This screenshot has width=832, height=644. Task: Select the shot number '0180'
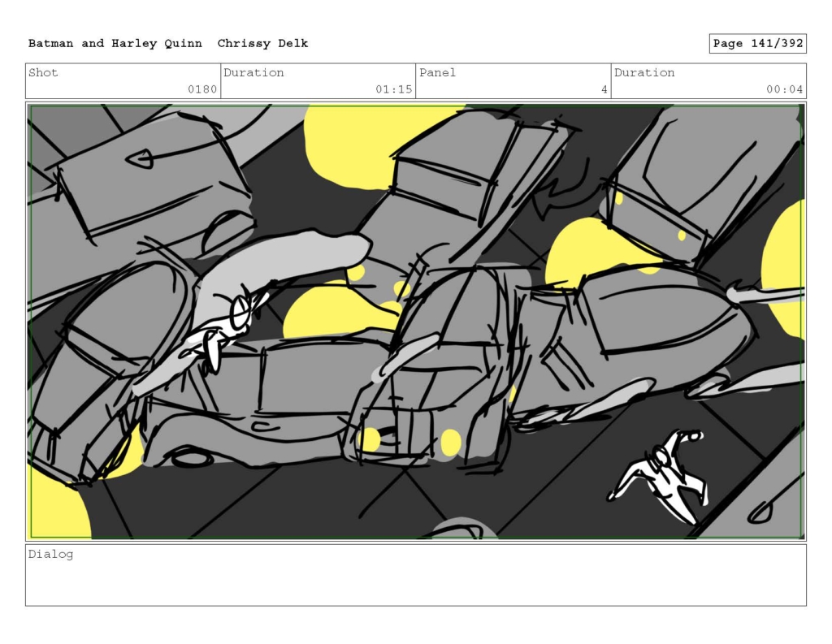(202, 89)
